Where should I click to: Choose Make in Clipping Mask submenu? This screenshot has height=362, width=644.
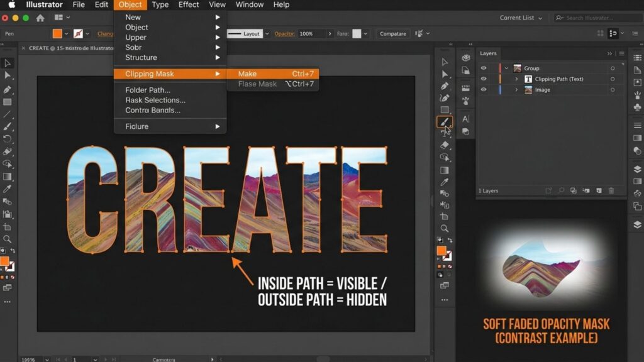273,74
